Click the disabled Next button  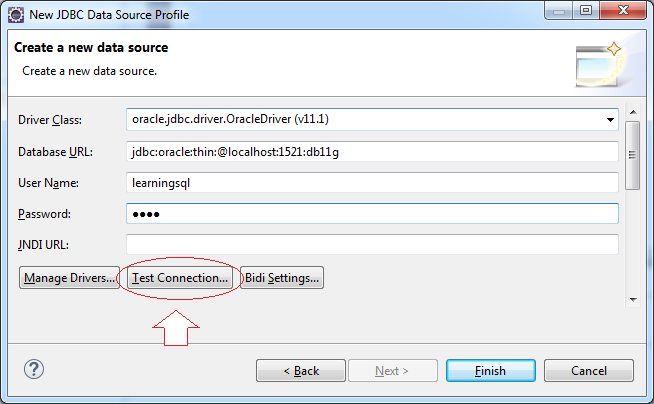(392, 371)
